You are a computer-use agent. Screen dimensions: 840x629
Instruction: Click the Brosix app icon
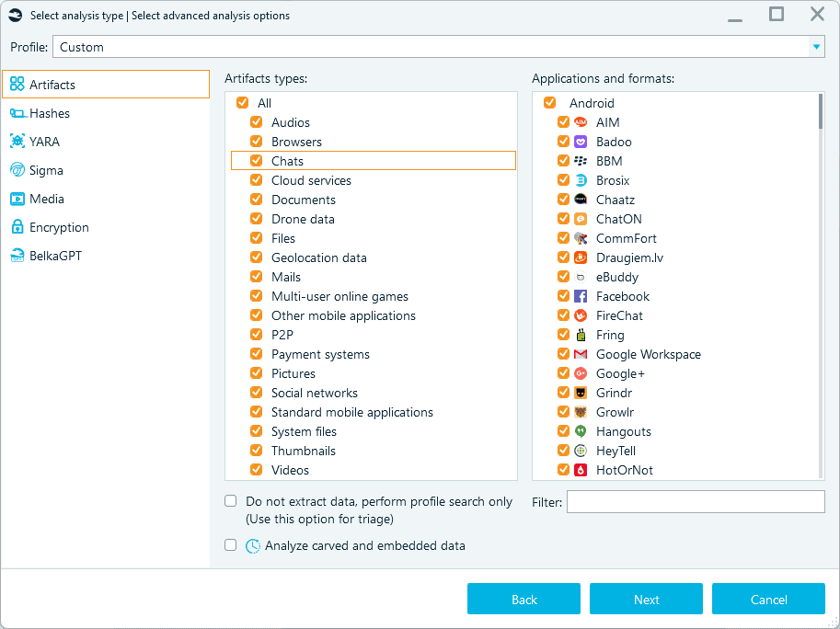click(x=581, y=180)
